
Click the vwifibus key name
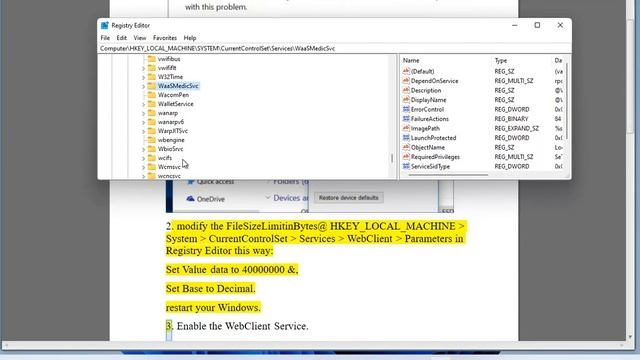[169, 59]
